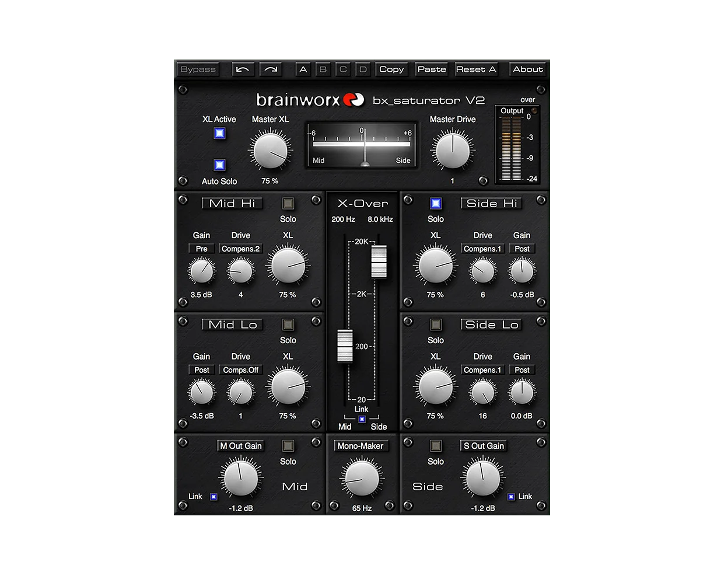
Task: Solo the Side output channel
Action: coord(436,446)
